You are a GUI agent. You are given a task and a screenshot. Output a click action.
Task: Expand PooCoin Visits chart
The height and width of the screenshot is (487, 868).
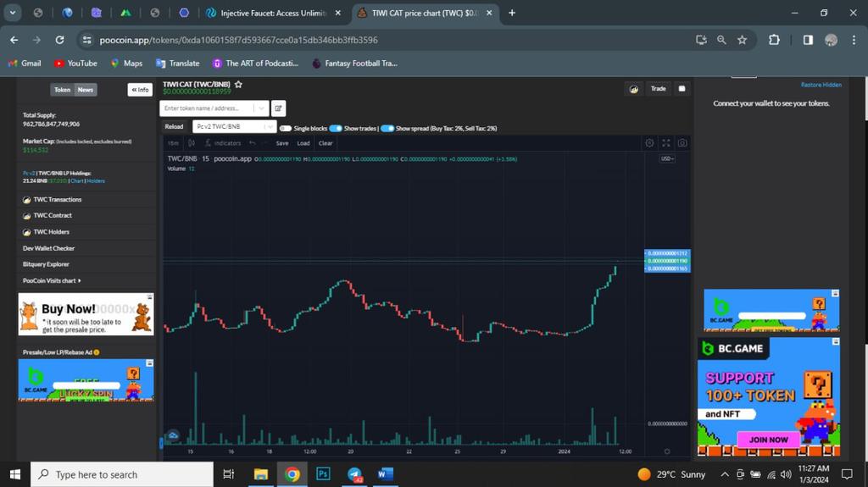pos(52,280)
